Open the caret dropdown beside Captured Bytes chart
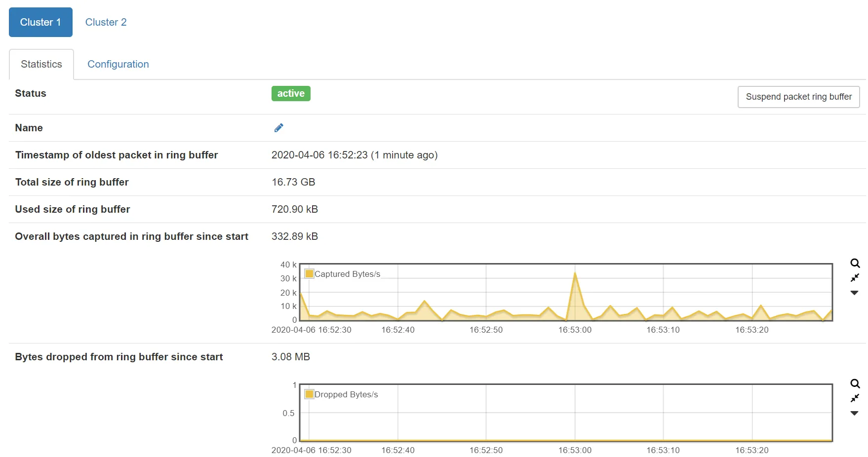The image size is (868, 457). pyautogui.click(x=854, y=293)
